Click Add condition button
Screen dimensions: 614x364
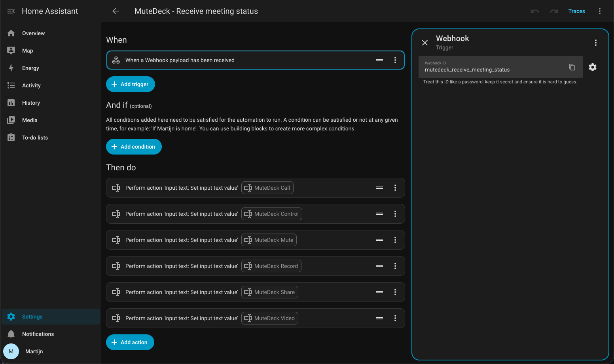(134, 147)
